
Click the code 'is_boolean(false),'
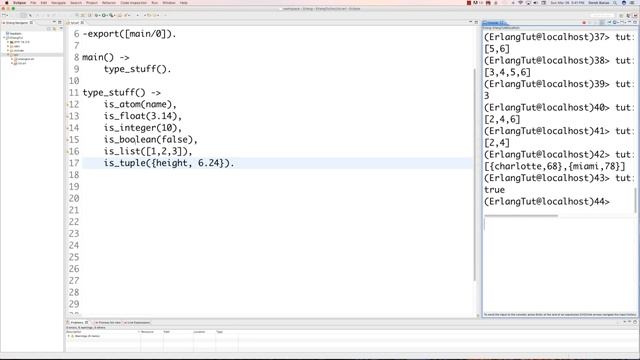point(150,140)
